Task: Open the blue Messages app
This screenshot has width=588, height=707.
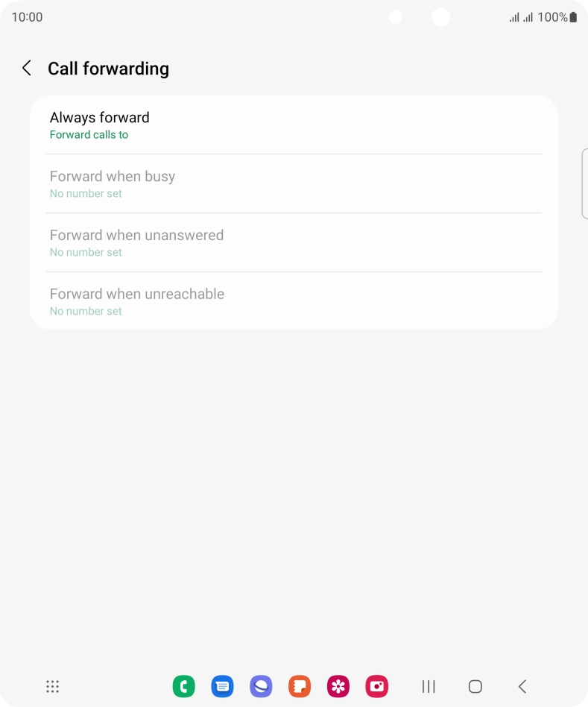Action: click(222, 686)
